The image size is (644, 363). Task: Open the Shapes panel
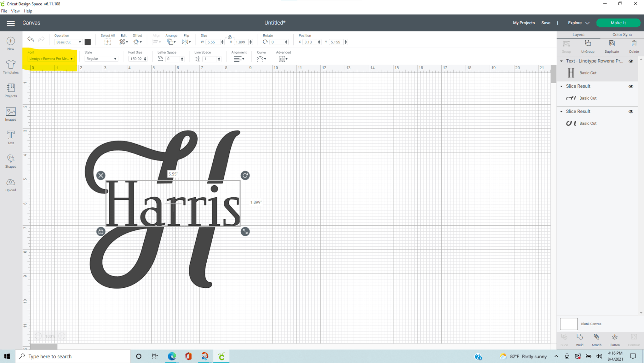pyautogui.click(x=10, y=161)
